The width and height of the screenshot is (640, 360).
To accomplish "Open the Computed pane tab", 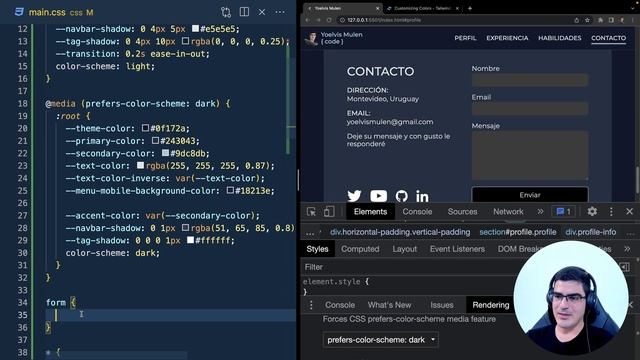I will click(x=360, y=249).
